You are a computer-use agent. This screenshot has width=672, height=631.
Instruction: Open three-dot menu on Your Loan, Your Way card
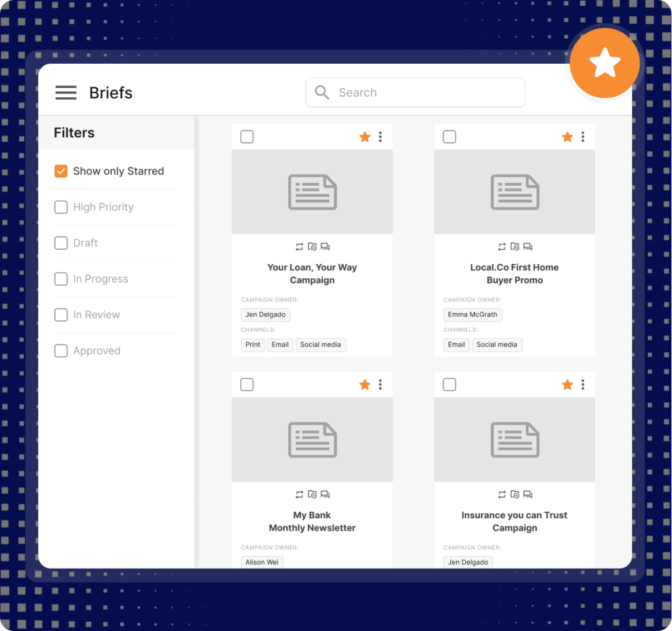381,137
